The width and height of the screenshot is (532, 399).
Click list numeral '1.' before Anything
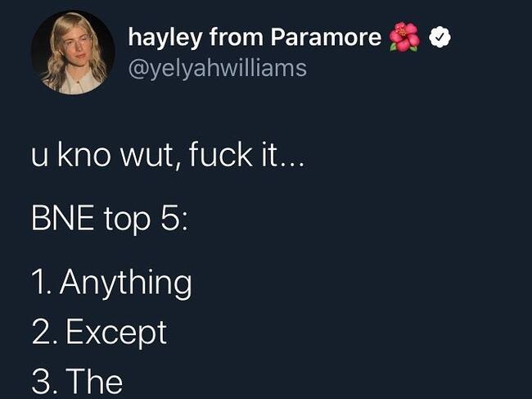pos(42,282)
